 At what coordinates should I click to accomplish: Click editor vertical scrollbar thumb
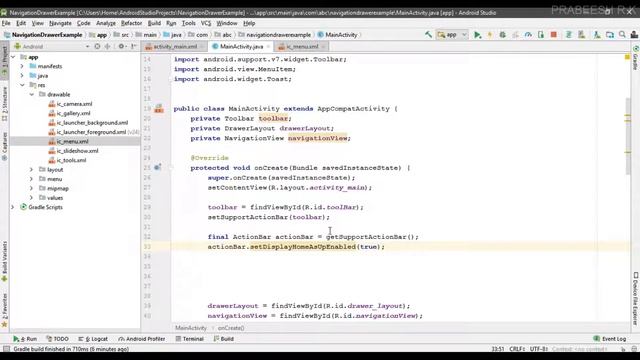pos(627,136)
